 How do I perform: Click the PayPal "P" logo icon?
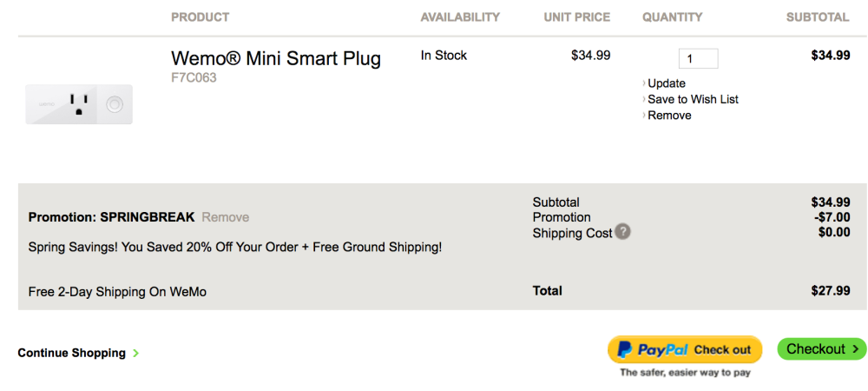[623, 349]
